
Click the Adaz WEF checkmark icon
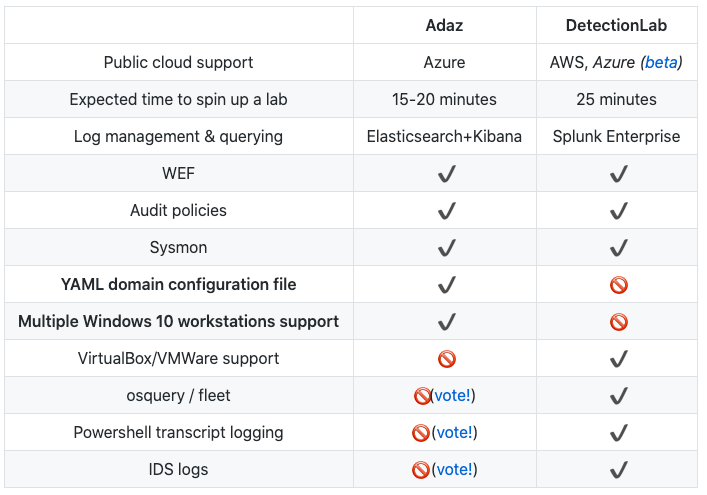click(446, 174)
